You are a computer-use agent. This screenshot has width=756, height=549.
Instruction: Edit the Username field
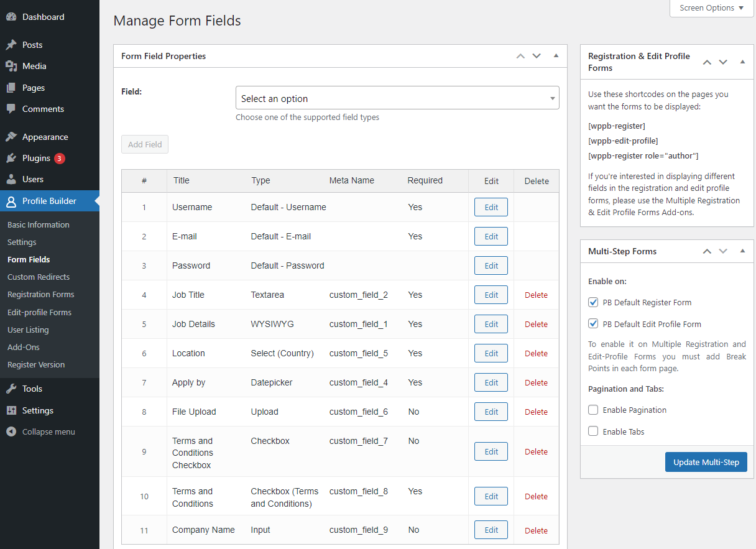point(491,207)
